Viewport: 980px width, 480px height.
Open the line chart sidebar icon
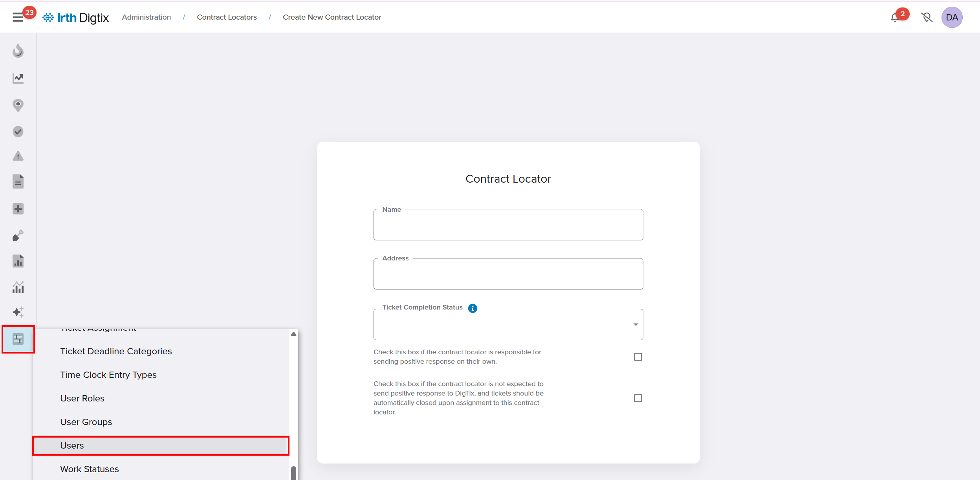tap(18, 79)
